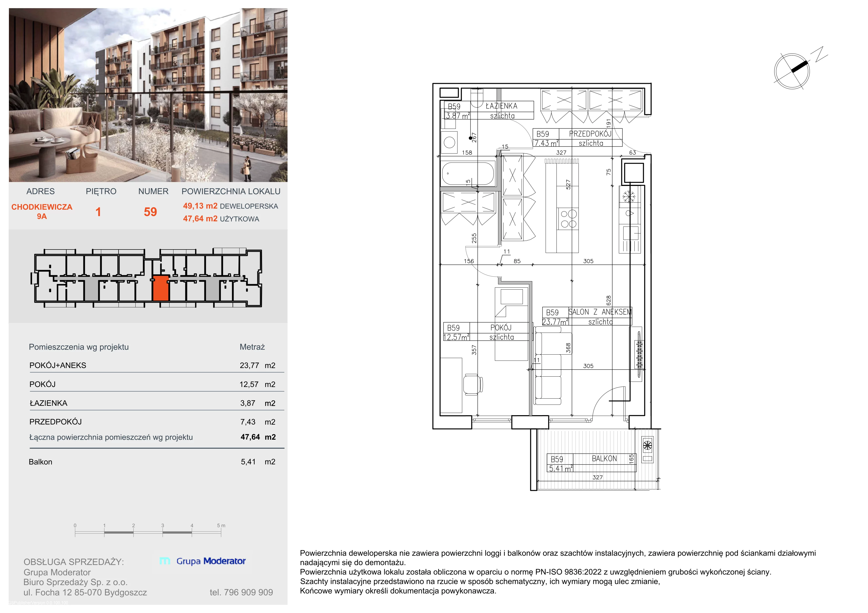Click the 527 island dimension label
The image size is (868, 613).
point(568,184)
